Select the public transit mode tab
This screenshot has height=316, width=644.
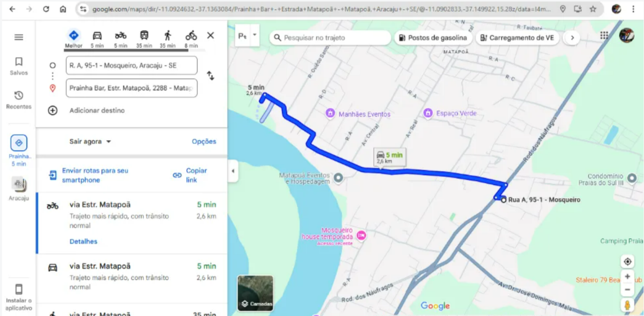pyautogui.click(x=144, y=39)
